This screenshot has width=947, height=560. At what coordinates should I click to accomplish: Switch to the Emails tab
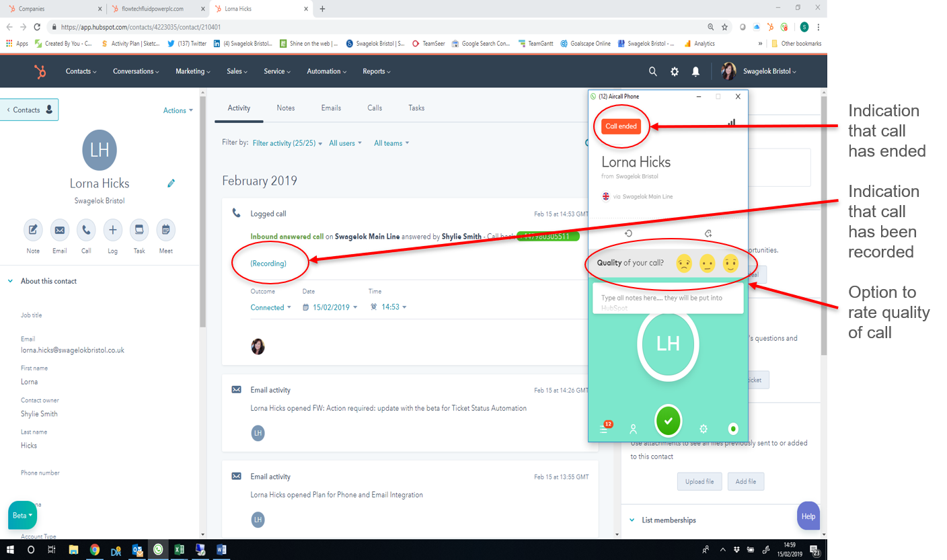pos(331,108)
